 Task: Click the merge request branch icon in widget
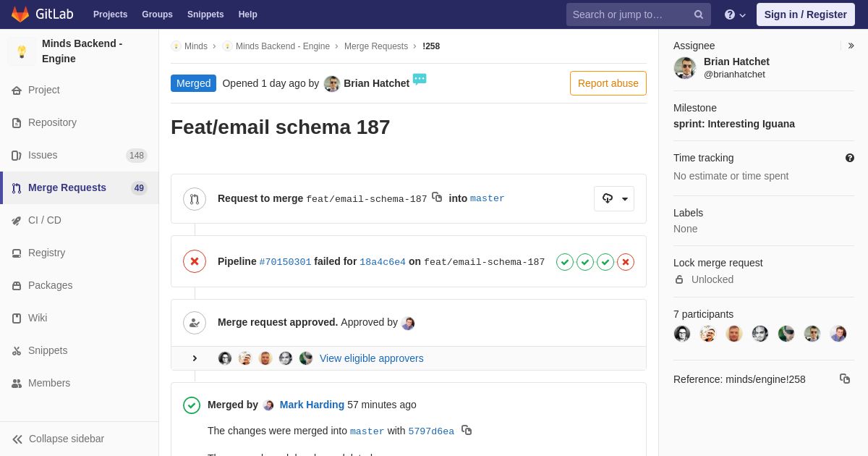195,199
